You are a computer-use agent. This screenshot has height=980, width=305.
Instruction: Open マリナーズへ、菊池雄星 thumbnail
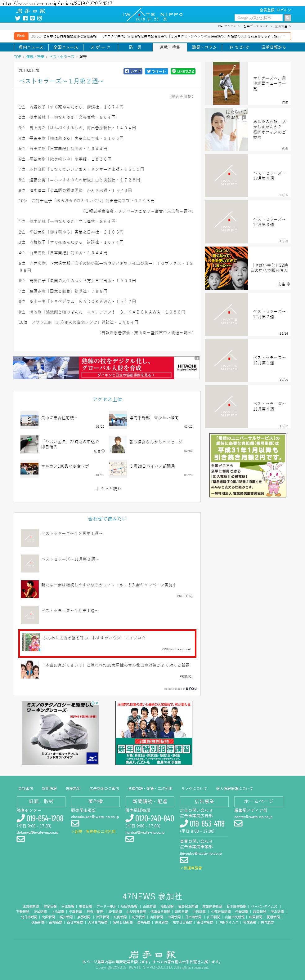[226, 83]
